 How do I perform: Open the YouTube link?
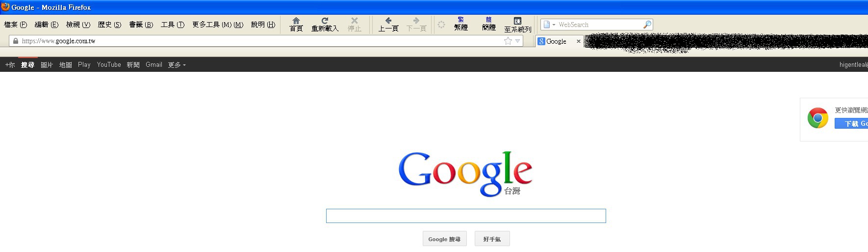109,65
